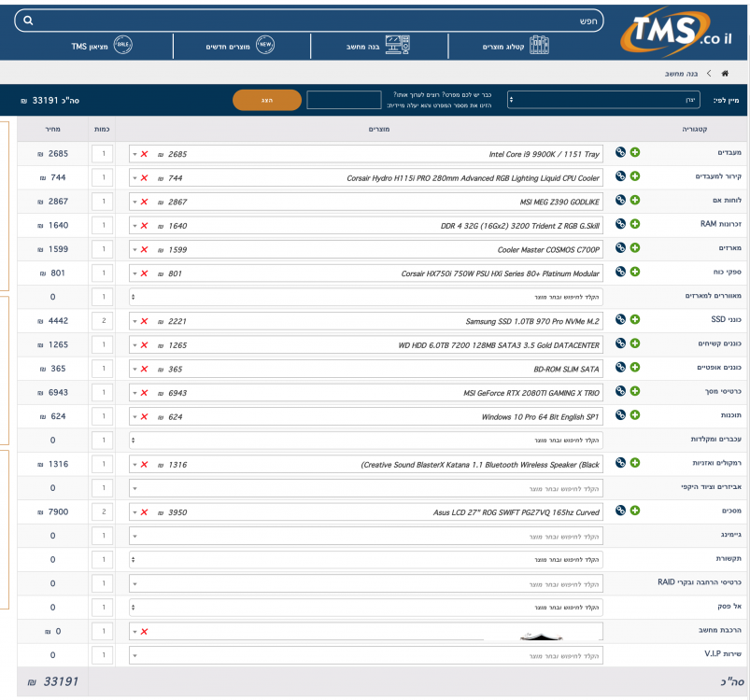Image resolution: width=750 pixels, height=700 pixels.
Task: Remove Samsung SSD 970 Pro with red X
Action: (144, 321)
